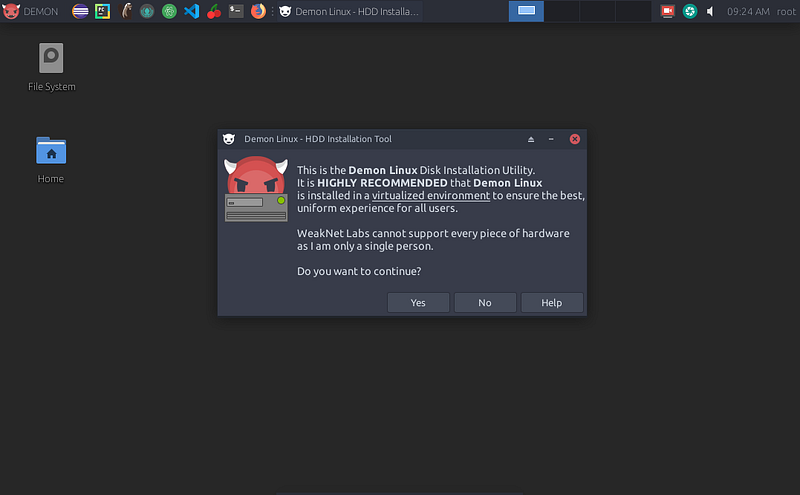
Task: Roll up the installer dialog window
Action: point(531,139)
